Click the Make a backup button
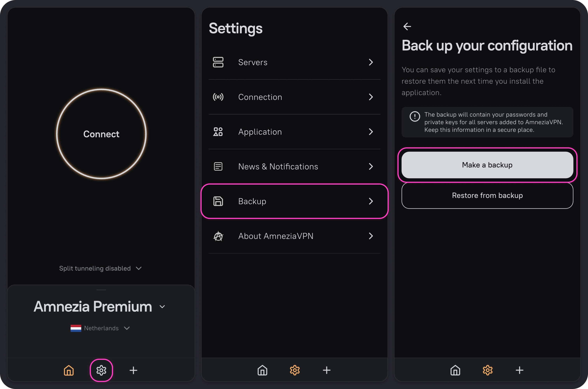The width and height of the screenshot is (588, 389). 487,165
